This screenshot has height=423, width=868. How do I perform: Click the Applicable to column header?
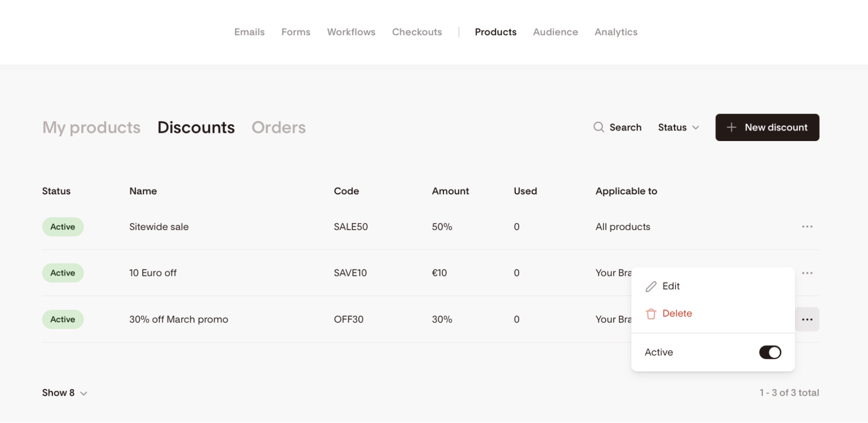pos(626,191)
